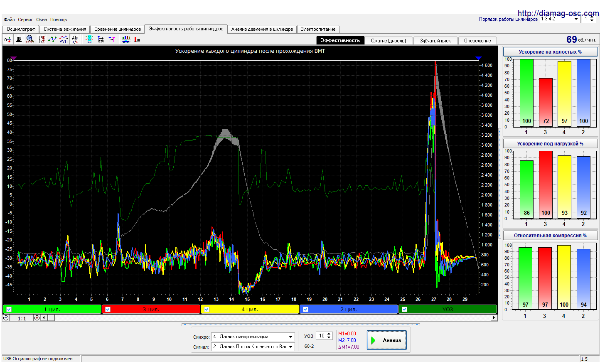The image size is (605, 364).
Task: Click the green bar showing 86 in load acceleration
Action: click(x=526, y=189)
